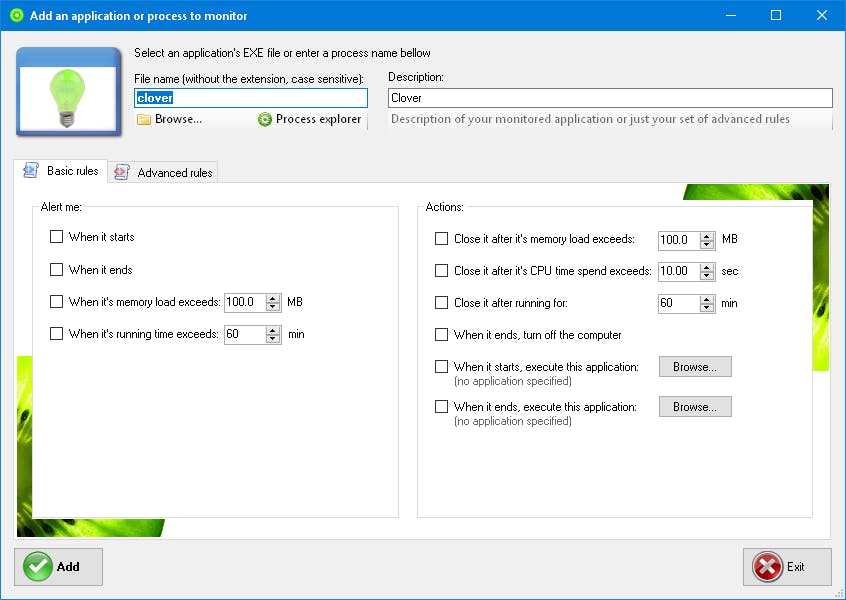Image resolution: width=846 pixels, height=600 pixels.
Task: Check "When it ends, turn off the computer"
Action: pyautogui.click(x=441, y=335)
